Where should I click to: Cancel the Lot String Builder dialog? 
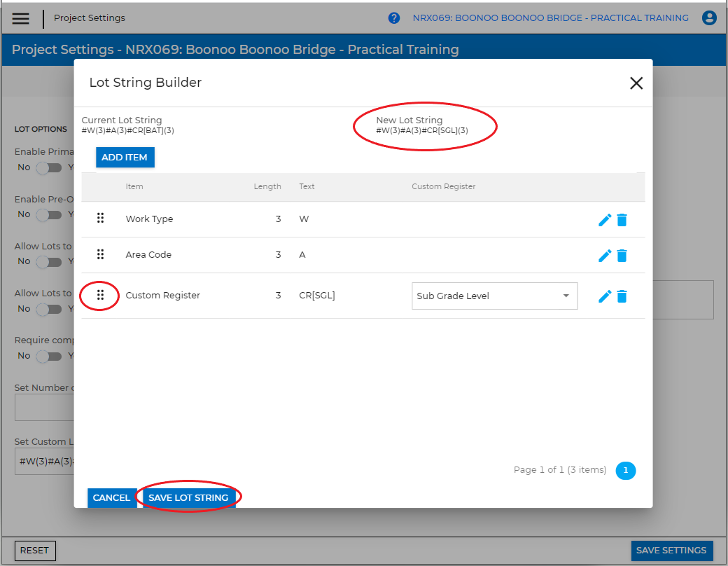(111, 497)
